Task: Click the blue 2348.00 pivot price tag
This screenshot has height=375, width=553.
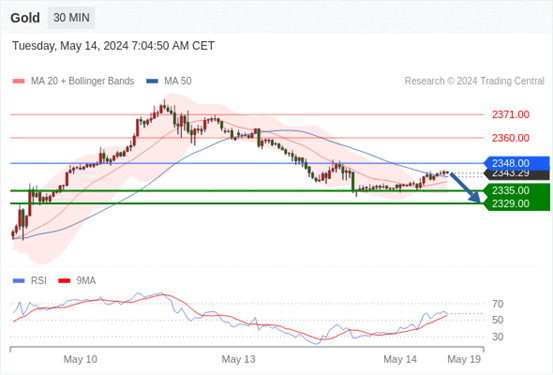Action: tap(517, 163)
